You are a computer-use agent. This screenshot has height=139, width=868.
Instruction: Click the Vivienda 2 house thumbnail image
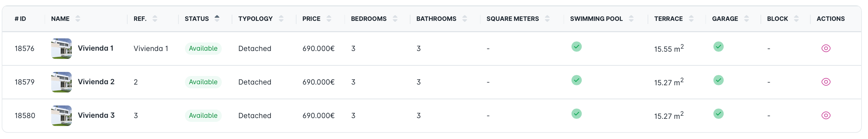pyautogui.click(x=61, y=82)
